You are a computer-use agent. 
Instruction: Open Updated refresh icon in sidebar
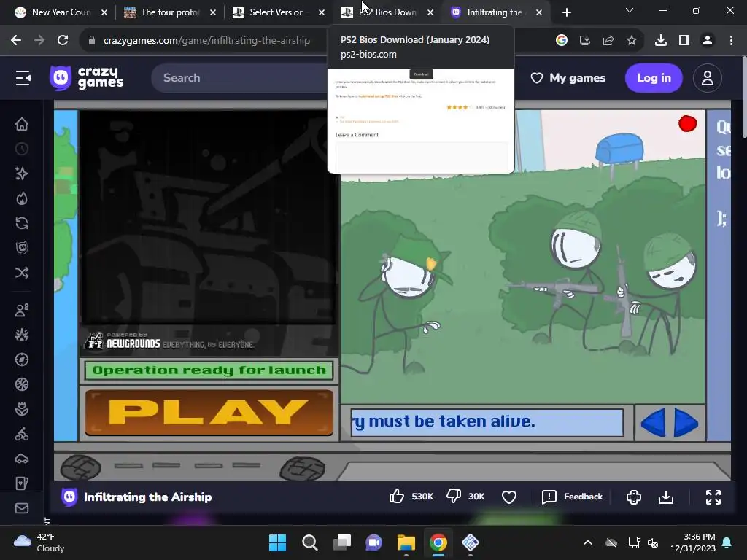pos(22,223)
